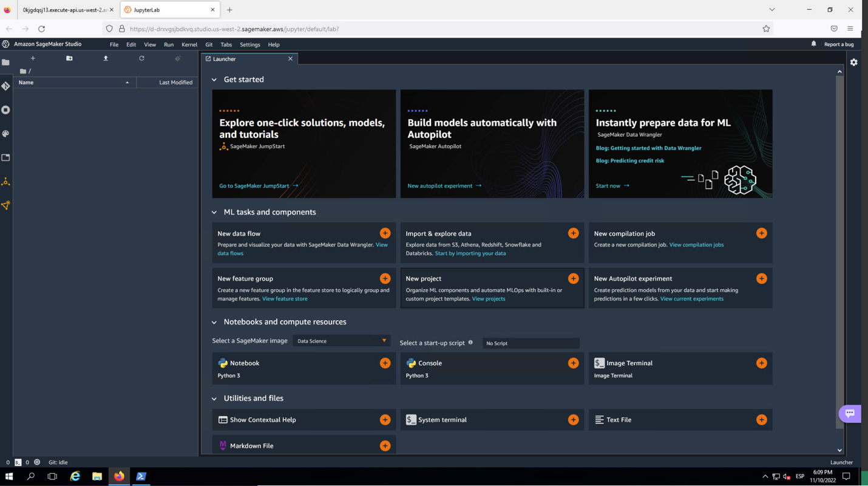Click the plus icon for New Autopilot experiment
868x486 pixels.
761,278
